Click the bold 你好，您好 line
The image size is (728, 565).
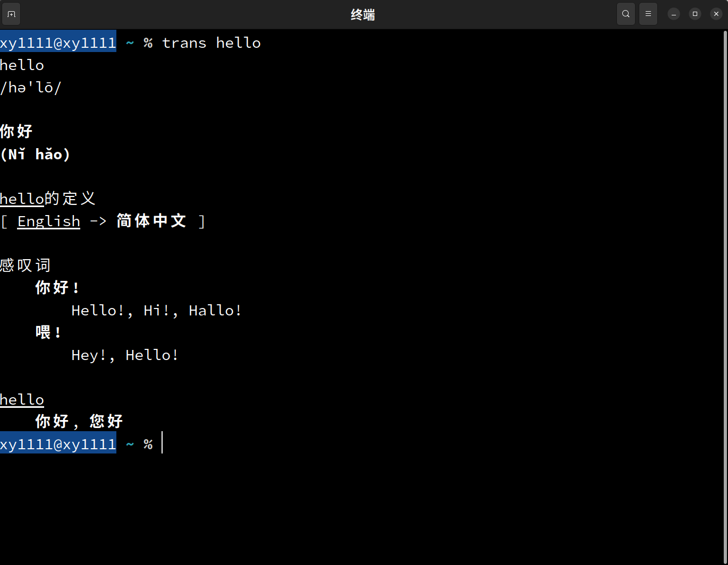79,422
